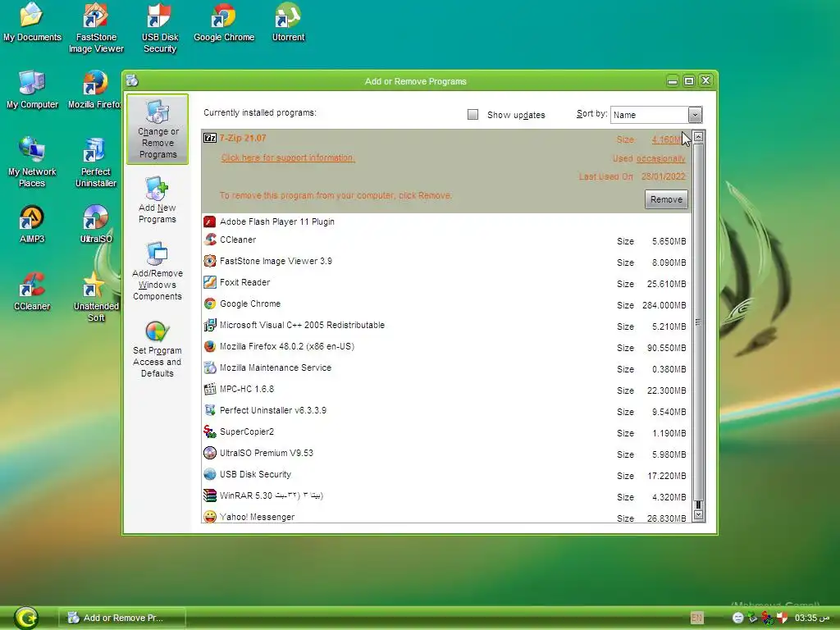The height and width of the screenshot is (630, 840).
Task: Click the program list scrollbar thumb
Action: [698, 322]
